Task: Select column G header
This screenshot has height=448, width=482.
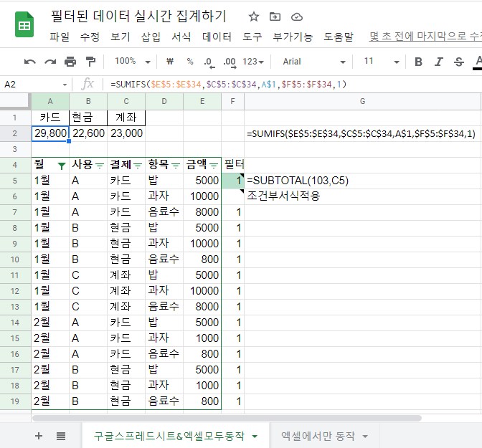Action: click(362, 101)
